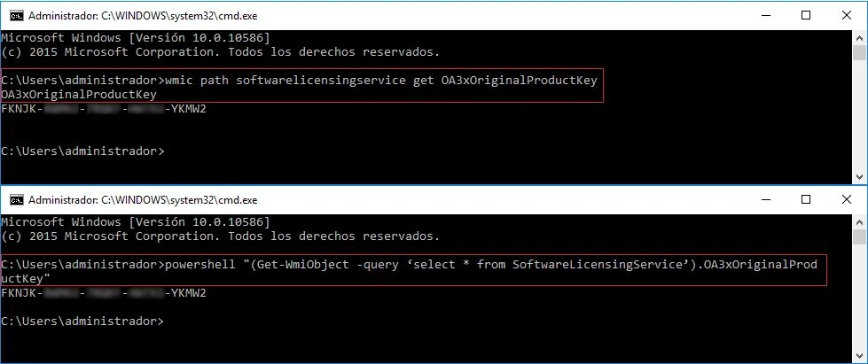The height and width of the screenshot is (364, 868).
Task: Click the product key output in bottom window
Action: coord(104,292)
